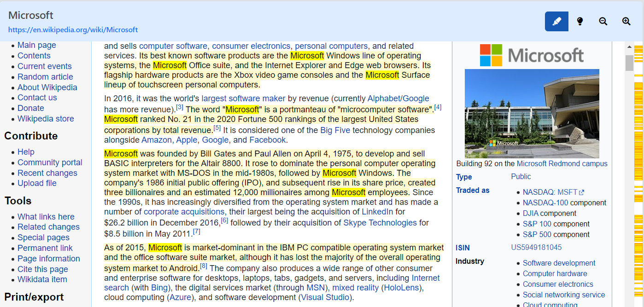This screenshot has width=644, height=307.
Task: Open the Building 92 campus photo
Action: [532, 113]
